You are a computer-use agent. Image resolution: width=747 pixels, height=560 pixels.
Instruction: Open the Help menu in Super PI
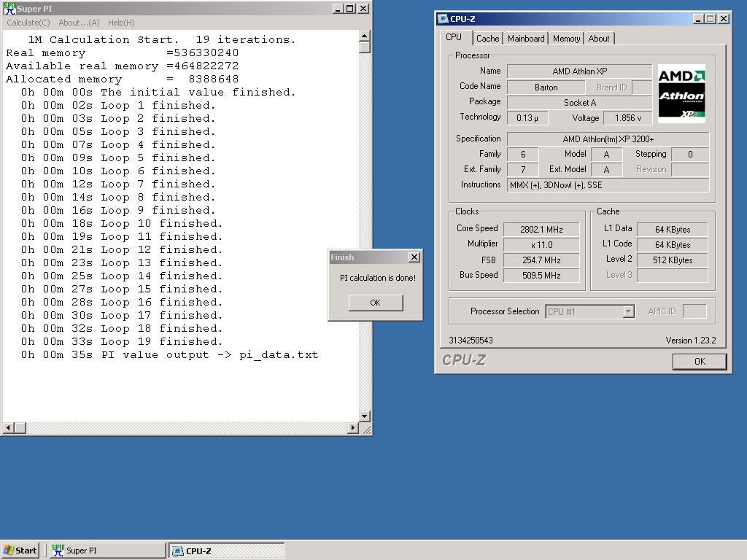121,23
